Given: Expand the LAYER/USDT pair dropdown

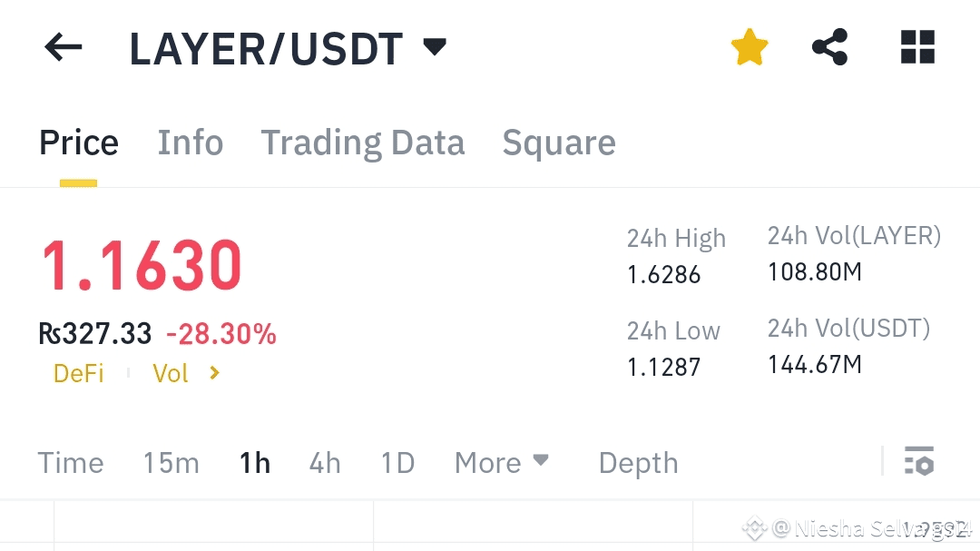Looking at the screenshot, I should [x=436, y=46].
